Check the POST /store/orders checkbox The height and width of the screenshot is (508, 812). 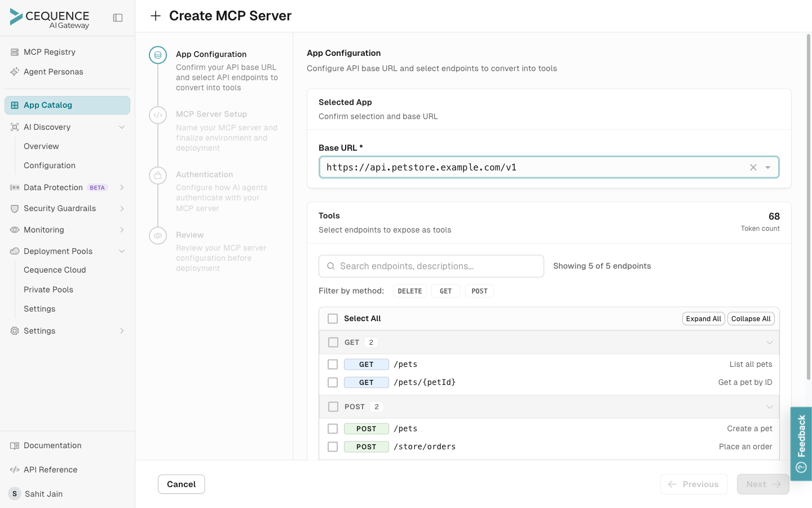click(333, 446)
